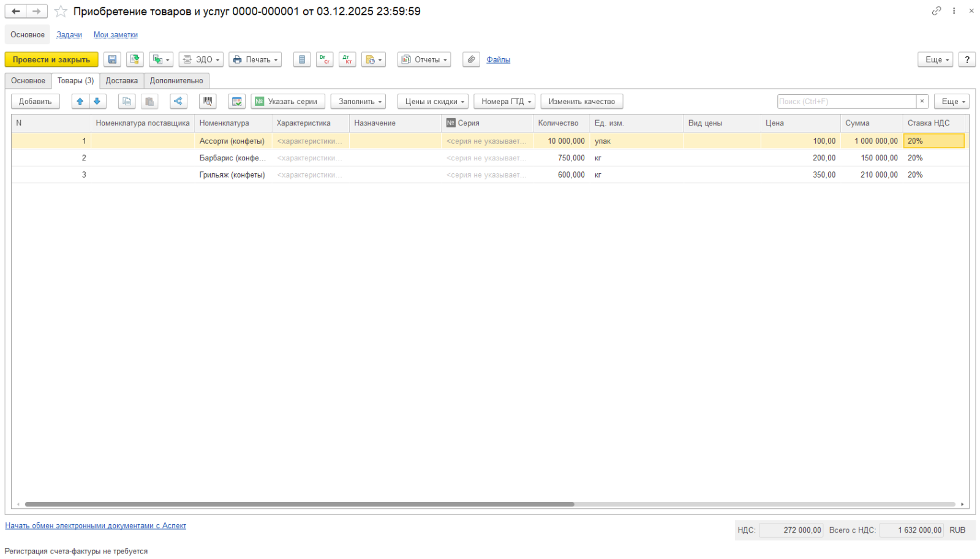Switch to the Доставка tab
This screenshot has height=559, width=980.
coord(121,81)
